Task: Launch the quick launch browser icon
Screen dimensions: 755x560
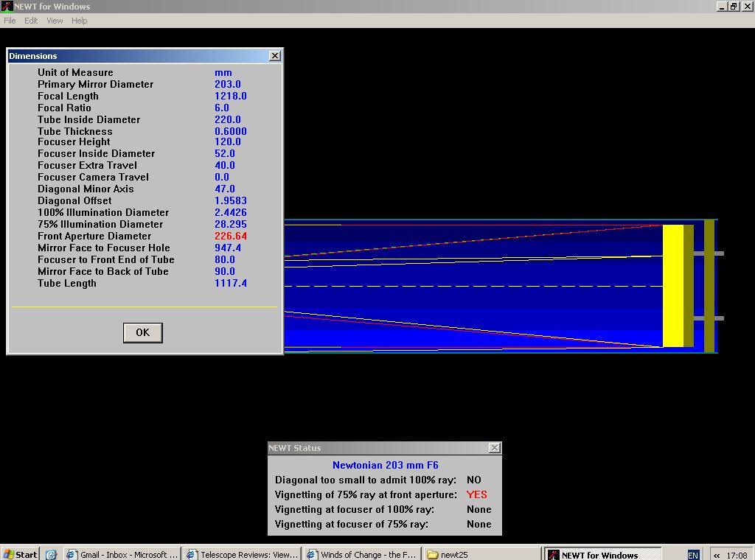Action: coord(51,554)
